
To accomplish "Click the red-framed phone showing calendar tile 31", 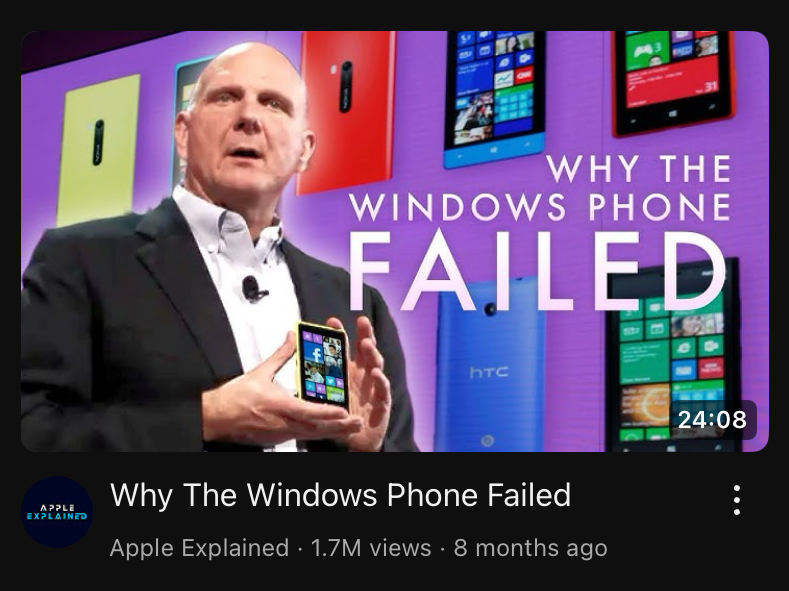I will click(673, 81).
